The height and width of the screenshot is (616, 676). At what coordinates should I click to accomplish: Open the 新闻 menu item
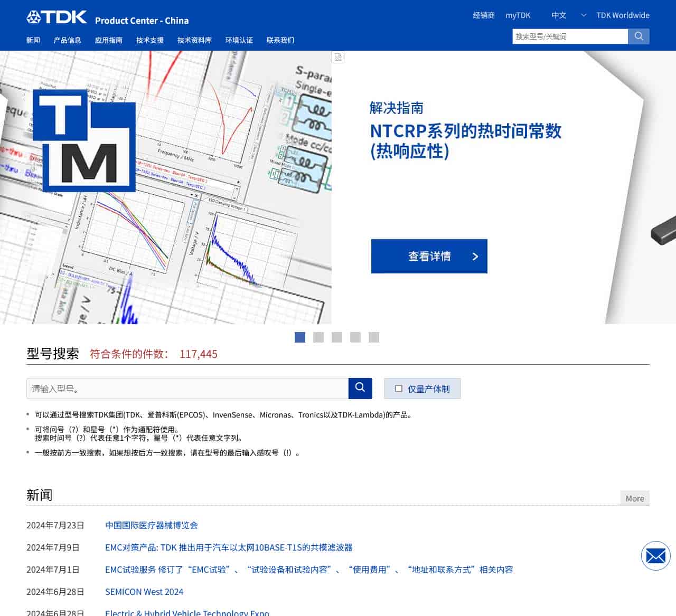(x=33, y=40)
